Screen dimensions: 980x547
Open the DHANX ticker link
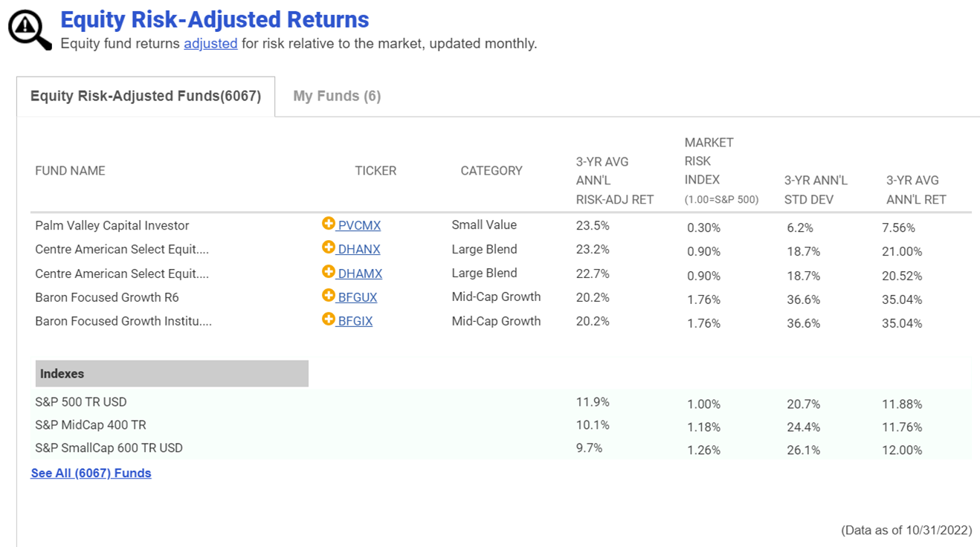click(x=359, y=250)
